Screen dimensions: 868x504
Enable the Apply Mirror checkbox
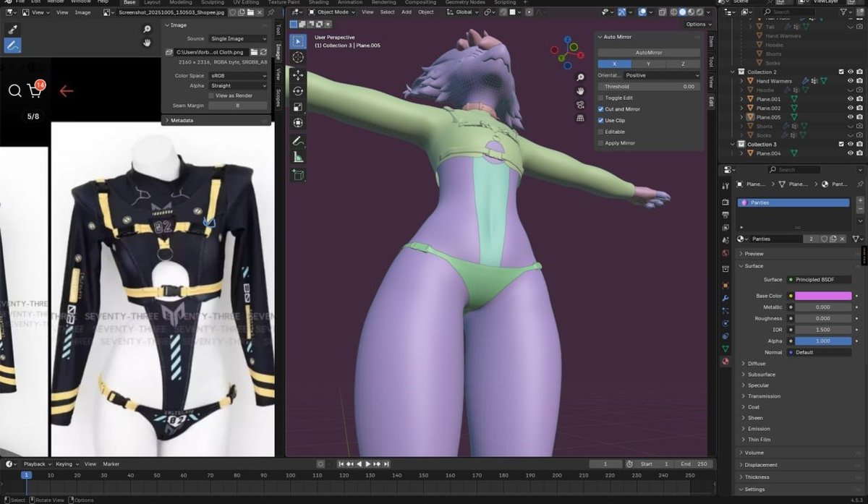(x=601, y=143)
